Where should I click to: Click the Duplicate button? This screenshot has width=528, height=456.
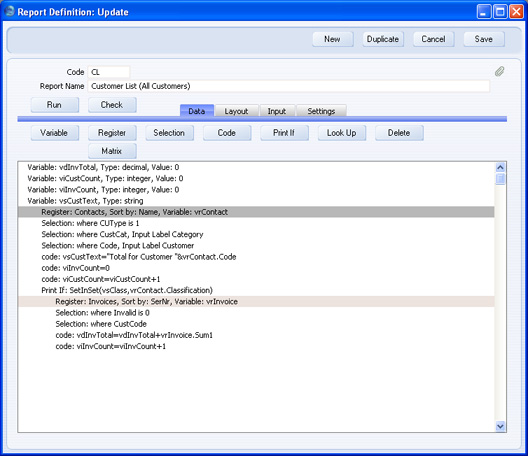pyautogui.click(x=383, y=39)
